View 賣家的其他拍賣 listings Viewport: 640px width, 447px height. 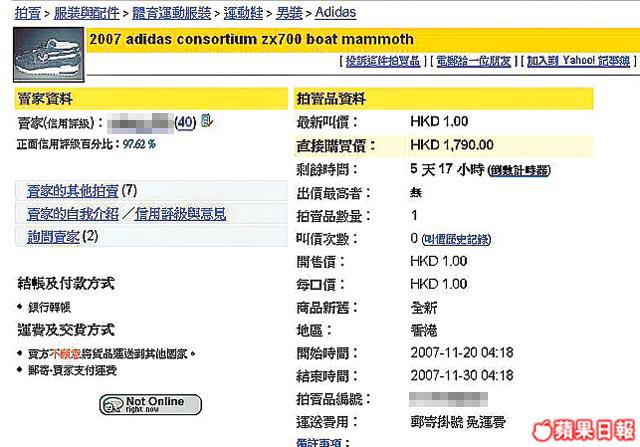pyautogui.click(x=69, y=190)
